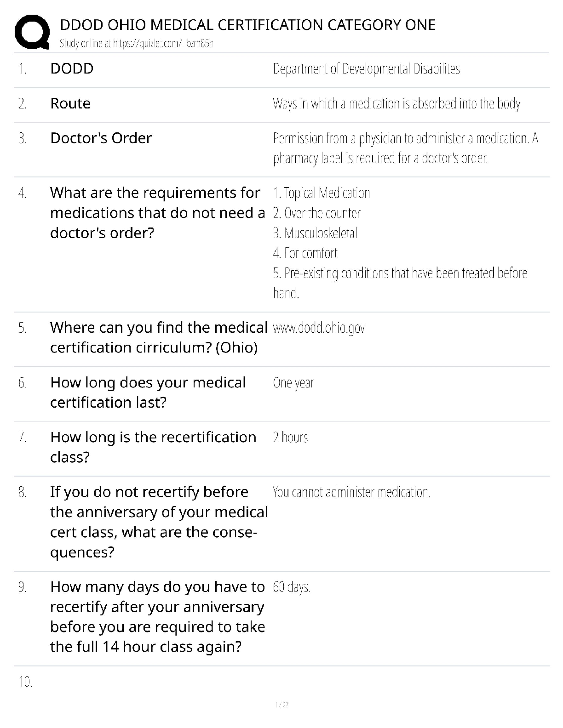563x728 pixels.
Task: Select the Musculoskeletal list item
Action: point(315,233)
